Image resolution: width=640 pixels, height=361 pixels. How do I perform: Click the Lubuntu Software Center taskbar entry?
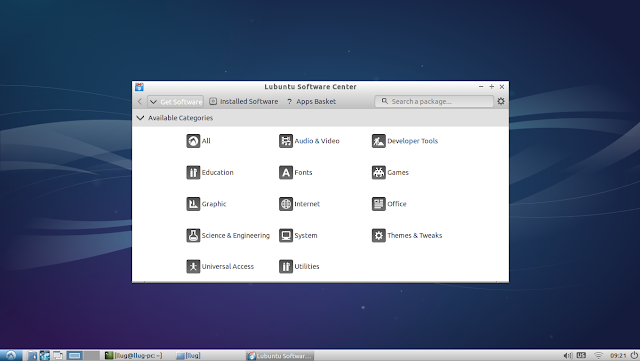(x=280, y=356)
